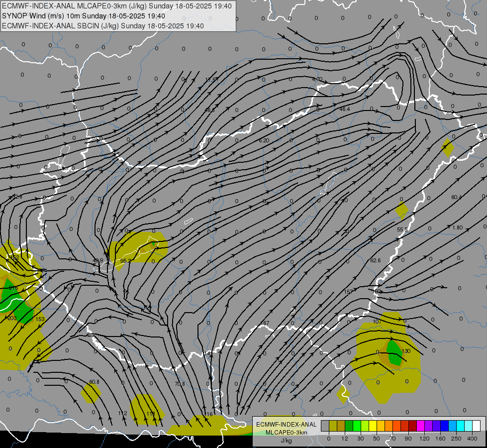The image size is (487, 448).
Task: Click the 'J/kg' unit label under legend
Action: pos(286,441)
